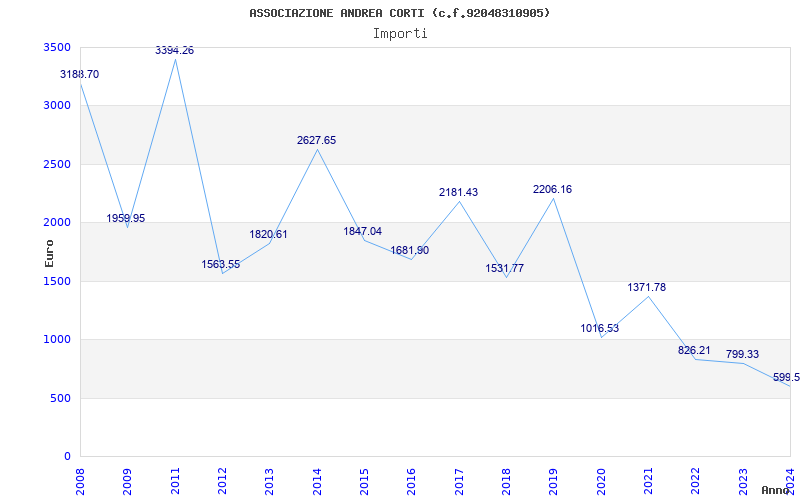The image size is (800, 500).
Task: Select the 2181.43 value label
Action: (459, 192)
